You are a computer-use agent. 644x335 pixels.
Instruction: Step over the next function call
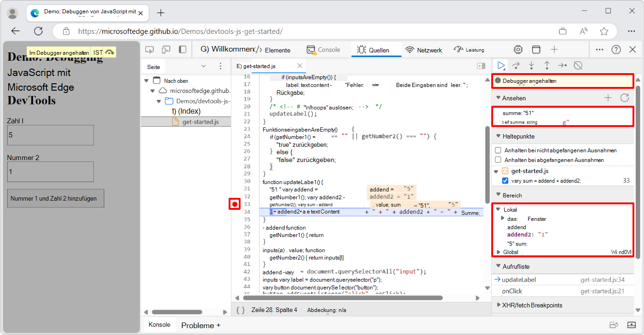[x=516, y=65]
